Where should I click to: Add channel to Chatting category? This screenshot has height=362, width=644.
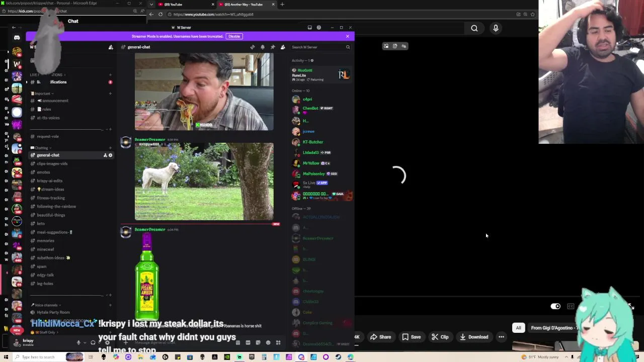point(110,148)
